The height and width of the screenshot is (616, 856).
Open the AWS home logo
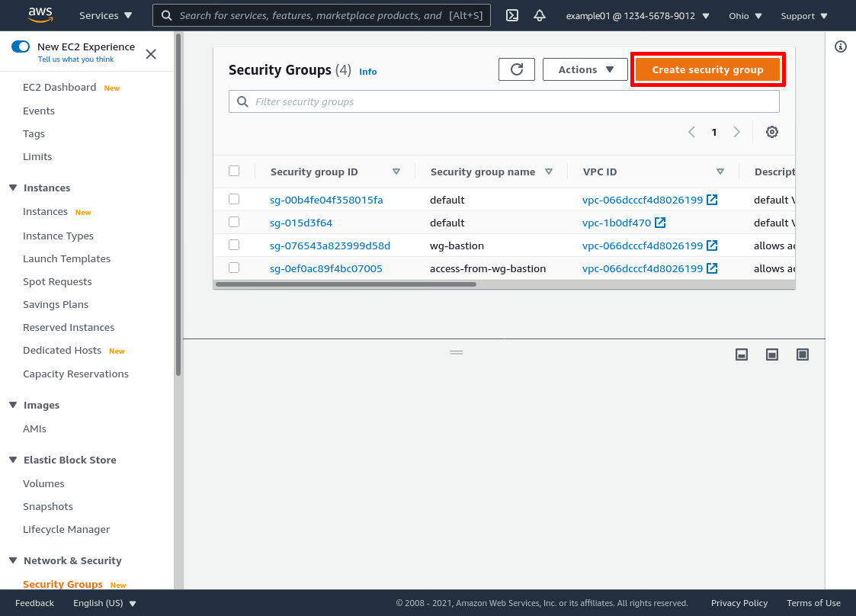pos(40,14)
